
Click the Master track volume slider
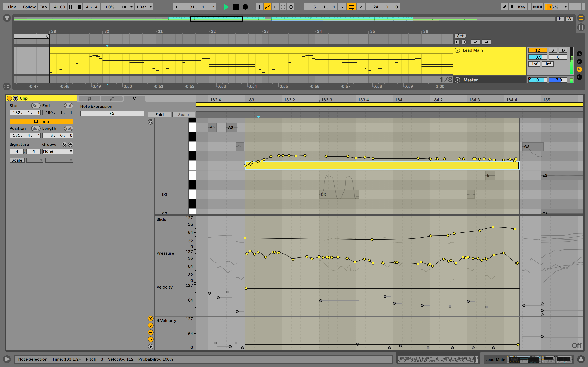click(x=558, y=80)
